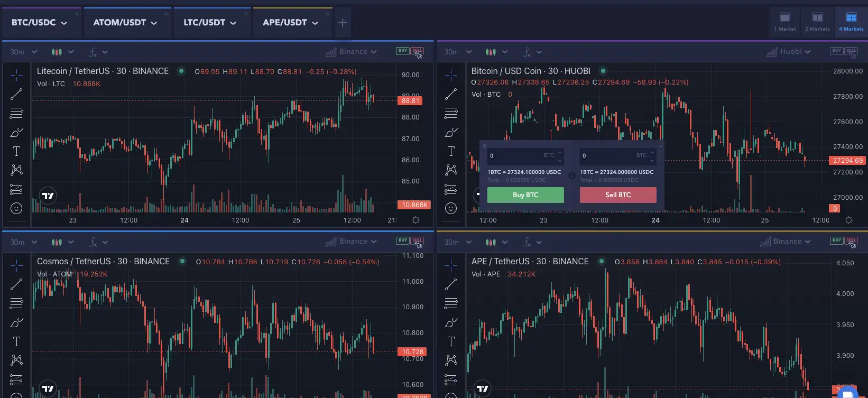Open the Huobi exchange dropdown
868x398 pixels.
(789, 52)
